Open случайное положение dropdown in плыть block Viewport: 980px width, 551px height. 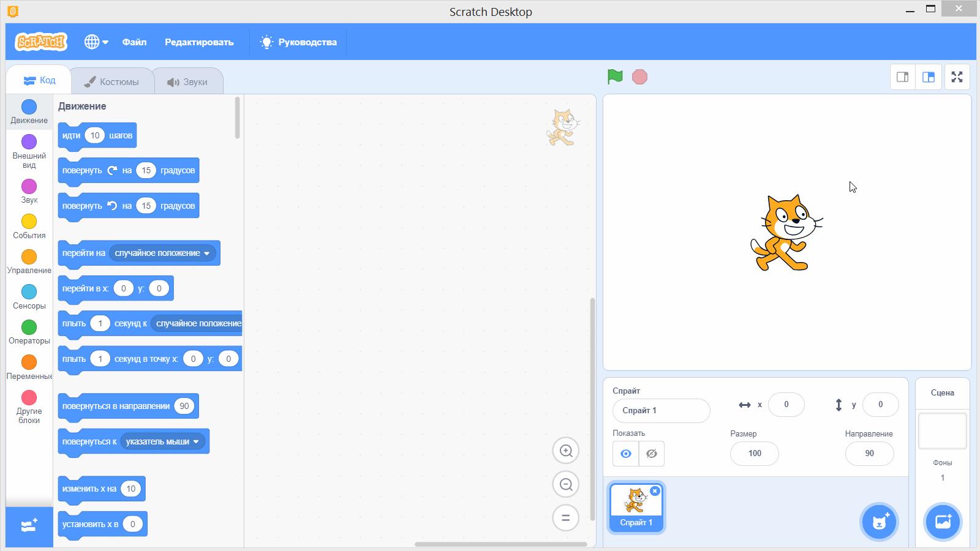pos(197,323)
